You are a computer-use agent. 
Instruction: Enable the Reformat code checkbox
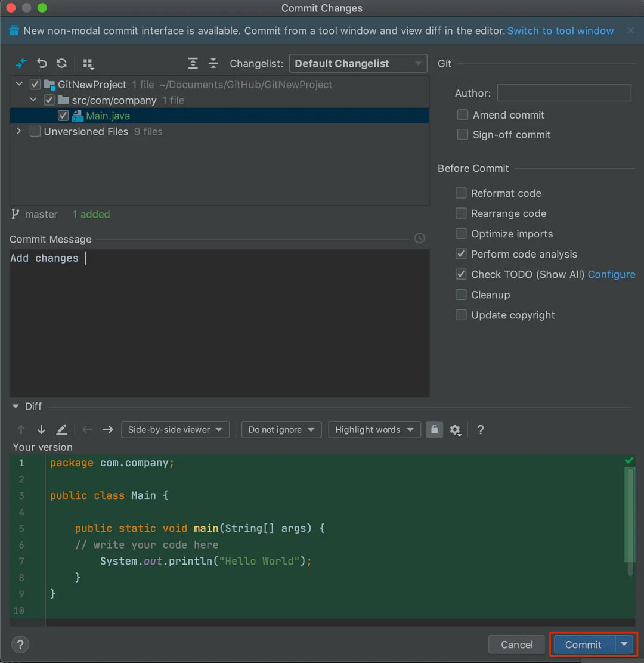point(461,193)
